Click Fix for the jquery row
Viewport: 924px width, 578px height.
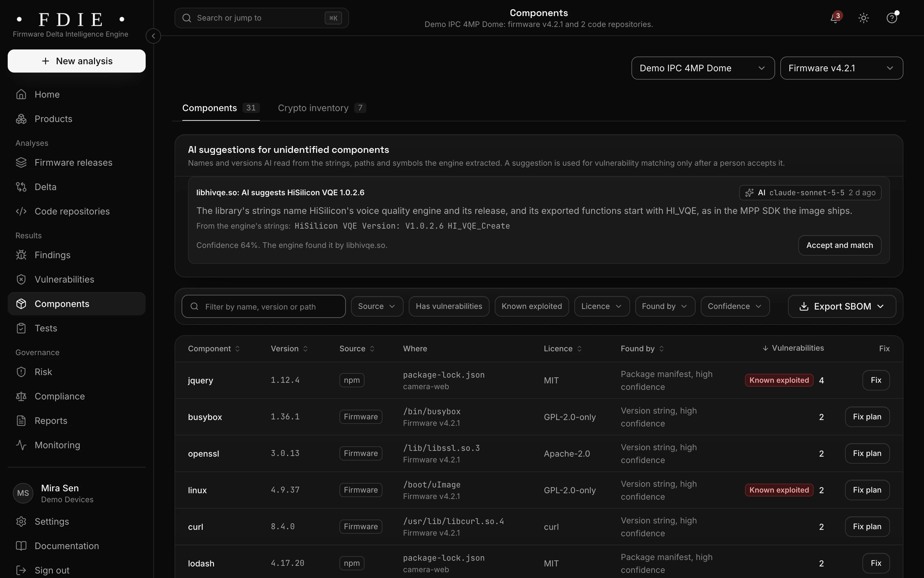pyautogui.click(x=876, y=381)
